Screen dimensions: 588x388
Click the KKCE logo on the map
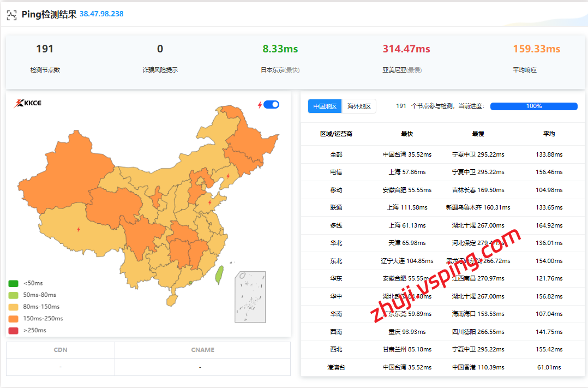point(28,103)
